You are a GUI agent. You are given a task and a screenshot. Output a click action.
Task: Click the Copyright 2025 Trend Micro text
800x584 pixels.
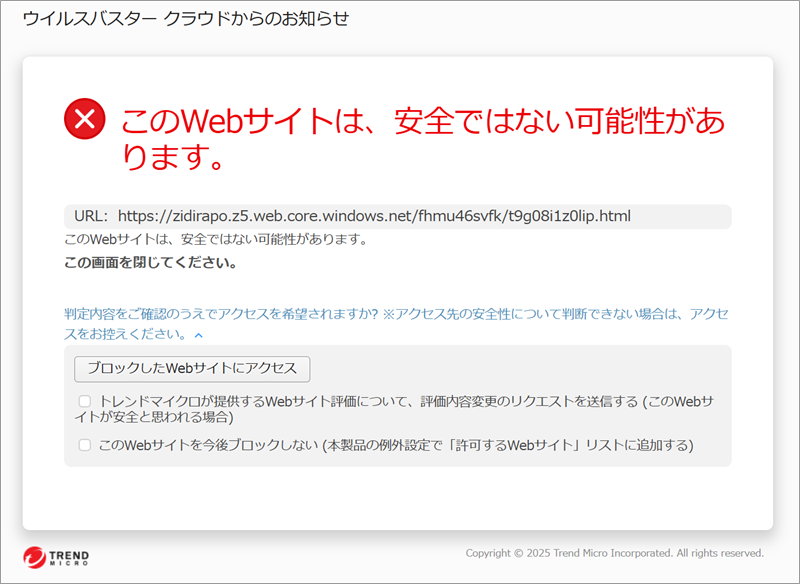[615, 553]
